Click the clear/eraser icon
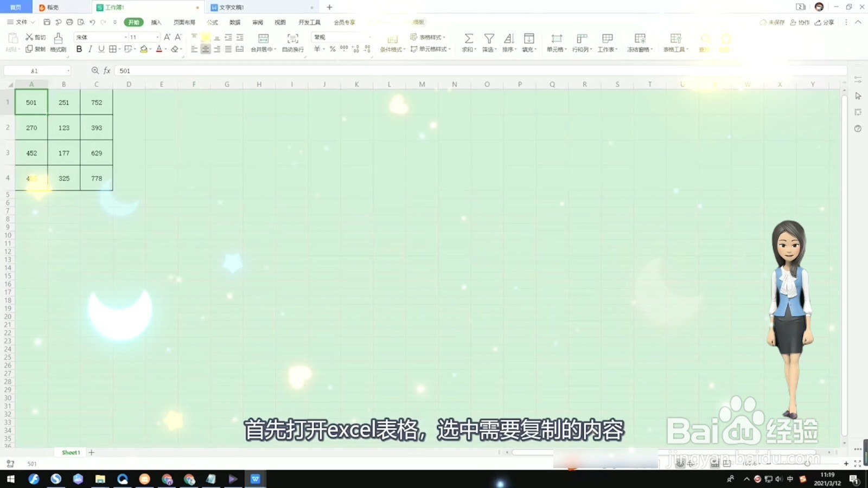This screenshot has height=488, width=868. pyautogui.click(x=175, y=49)
